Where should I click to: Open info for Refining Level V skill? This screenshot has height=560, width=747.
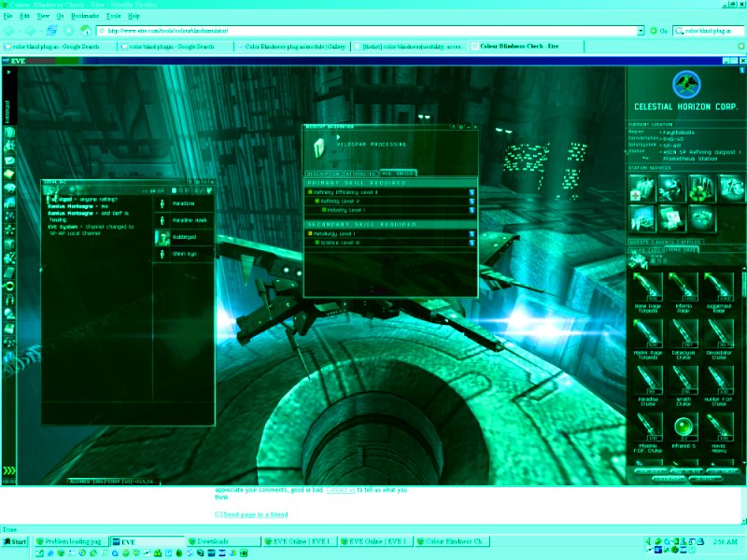[472, 201]
